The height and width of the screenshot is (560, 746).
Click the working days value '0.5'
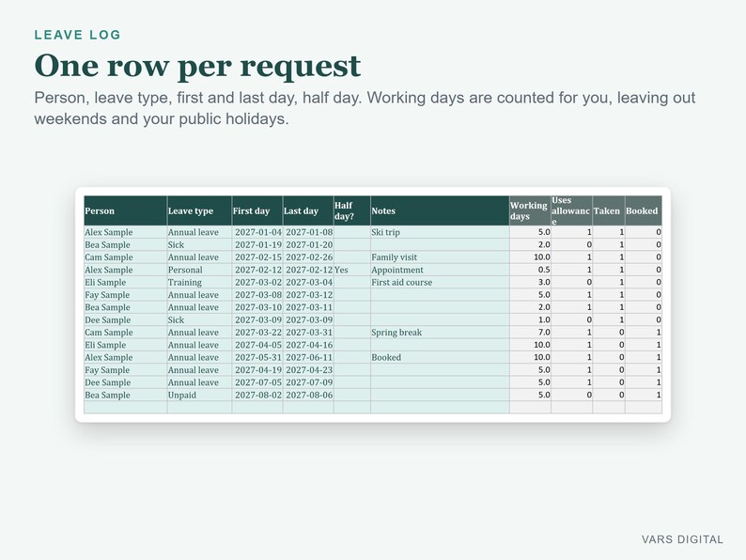point(530,270)
